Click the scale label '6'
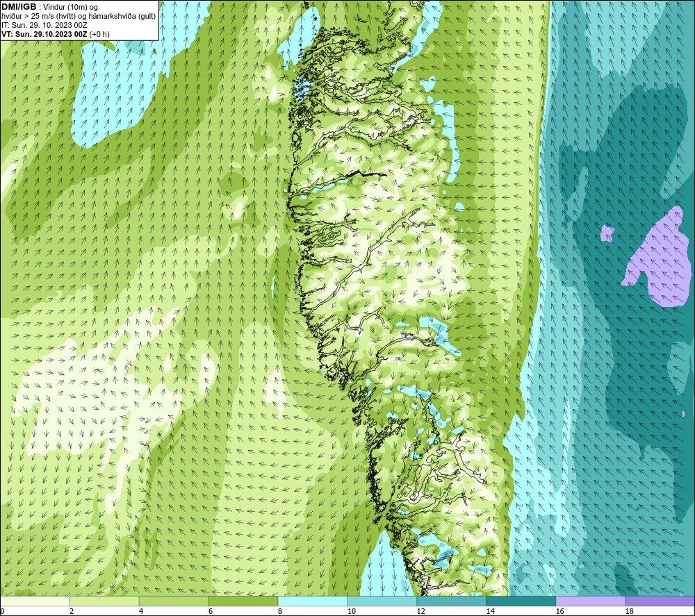The width and height of the screenshot is (695, 616). click(x=210, y=612)
